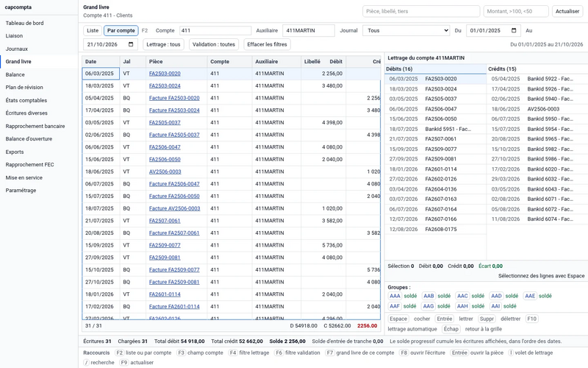The image size is (588, 368).
Task: Select lettrage group AAB
Action: pos(429,296)
